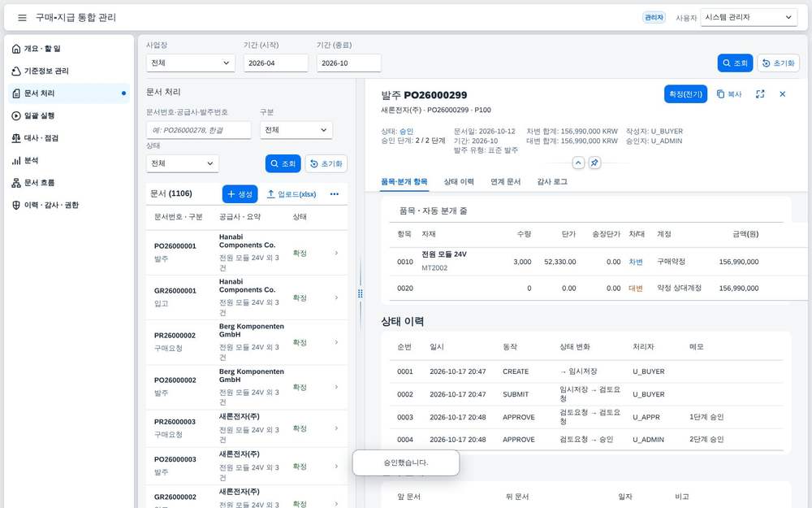Screen dimensions: 812x508
Task: Open the more options ellipsis in 문서 list
Action: (335, 194)
